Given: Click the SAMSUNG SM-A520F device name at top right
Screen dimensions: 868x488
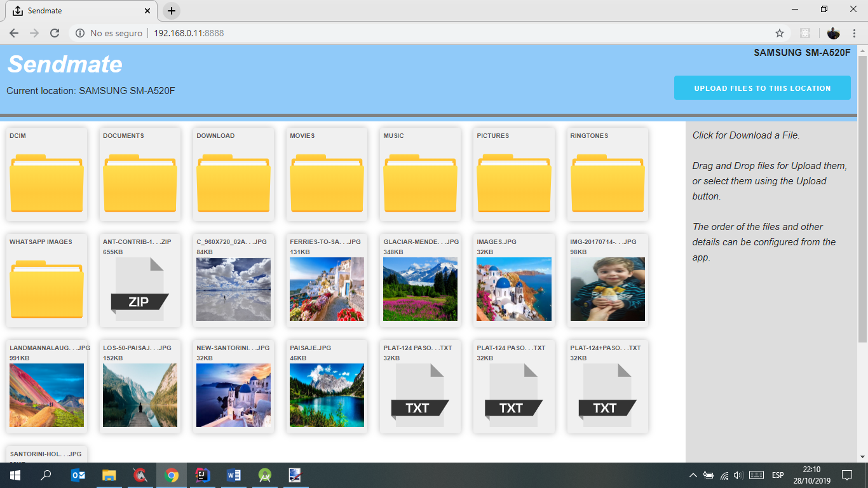Looking at the screenshot, I should (x=802, y=53).
